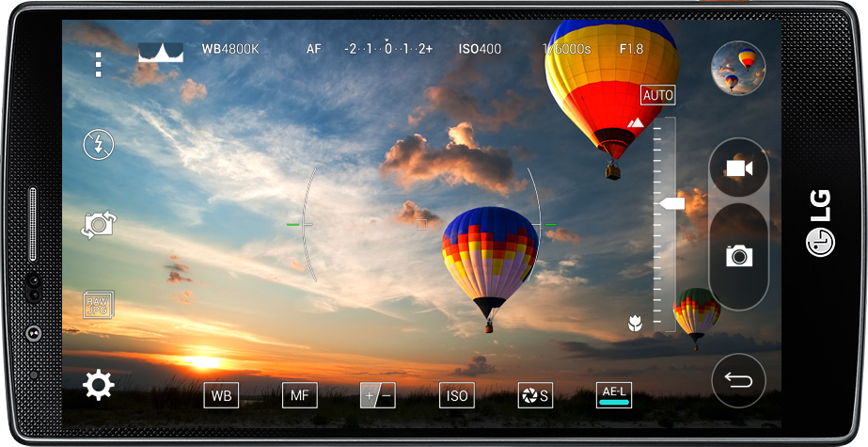The image size is (868, 447).
Task: Switch between front and rear camera
Action: coord(99,225)
